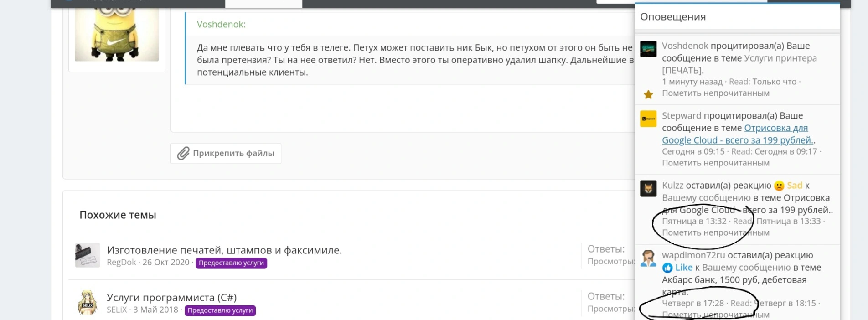Viewport: 868px width, 320px height.
Task: Open the Услуги принтера [ПЕЧАТЬ] thread
Action: point(739,64)
